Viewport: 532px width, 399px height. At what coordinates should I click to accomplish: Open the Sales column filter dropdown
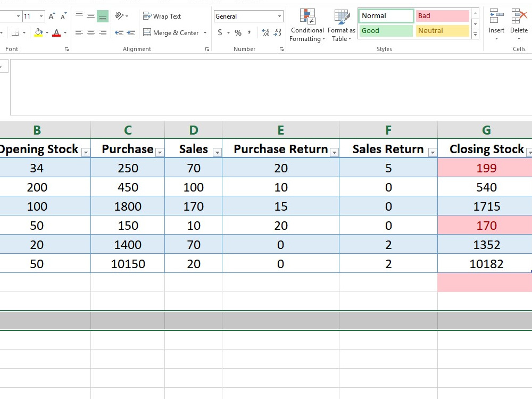click(217, 153)
